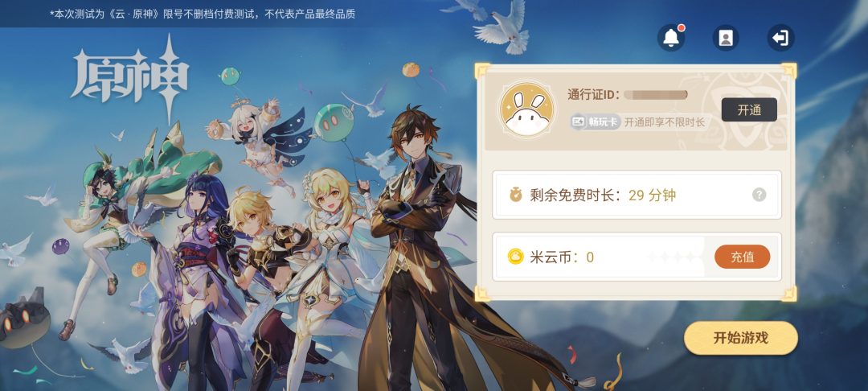
Task: Click the logout exit arrow icon
Action: [780, 38]
